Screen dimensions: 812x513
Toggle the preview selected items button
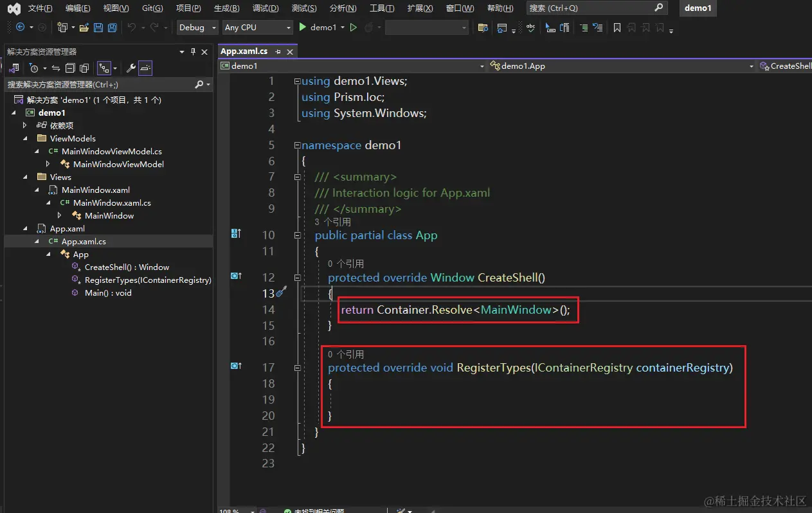(x=145, y=68)
